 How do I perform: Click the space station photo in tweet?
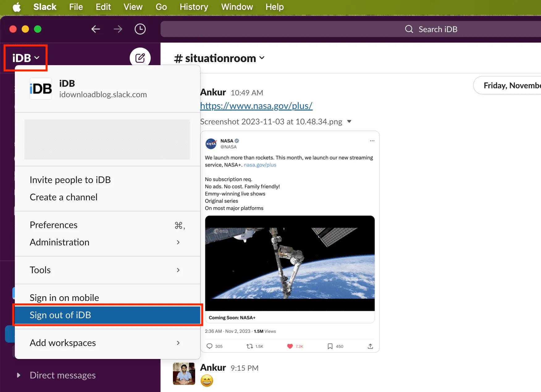[x=290, y=263]
